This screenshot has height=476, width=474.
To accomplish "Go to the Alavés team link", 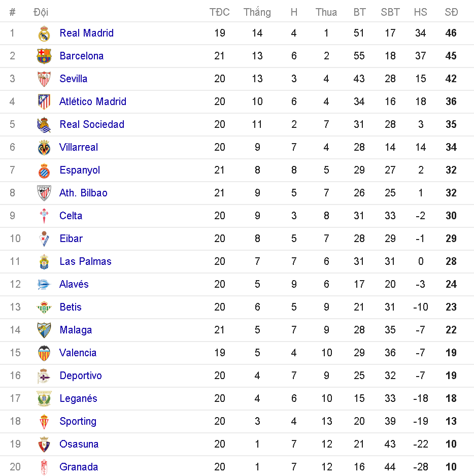I will click(74, 284).
